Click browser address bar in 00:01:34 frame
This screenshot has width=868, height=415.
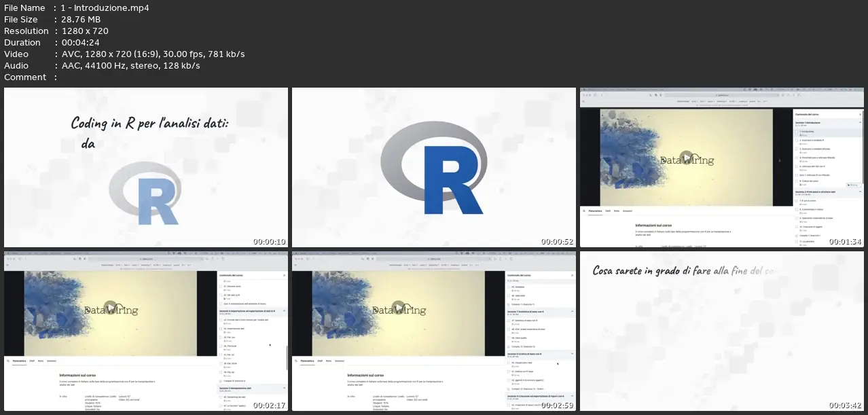(x=721, y=95)
